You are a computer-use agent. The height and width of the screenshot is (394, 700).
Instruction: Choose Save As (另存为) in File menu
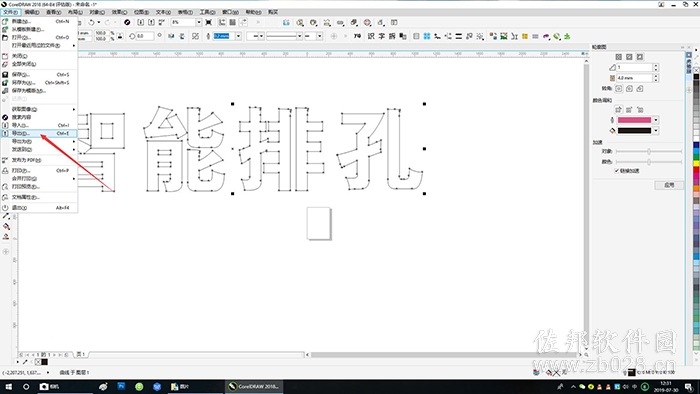pyautogui.click(x=39, y=83)
